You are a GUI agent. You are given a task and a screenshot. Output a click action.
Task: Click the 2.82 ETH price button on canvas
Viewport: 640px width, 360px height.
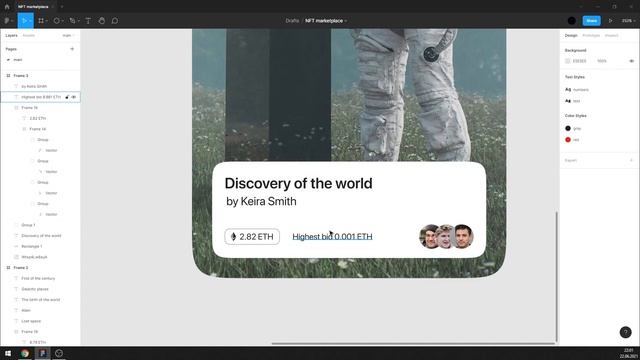pos(252,237)
